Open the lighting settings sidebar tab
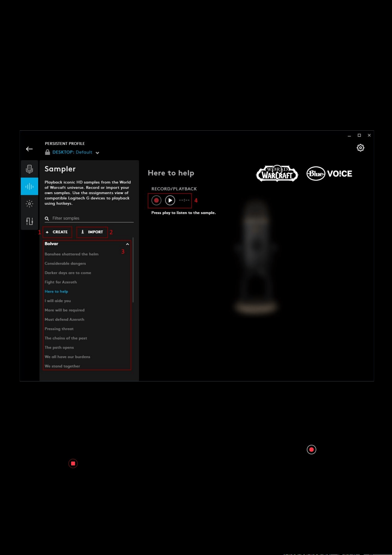 29,203
